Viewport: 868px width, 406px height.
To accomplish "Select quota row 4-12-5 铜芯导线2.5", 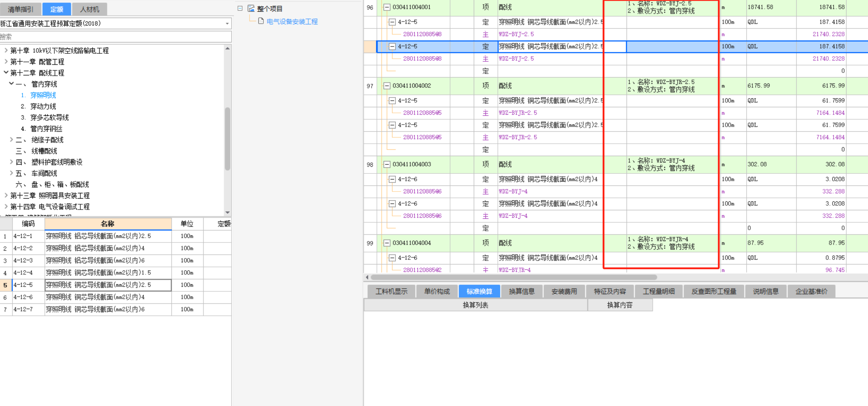I will 116,285.
